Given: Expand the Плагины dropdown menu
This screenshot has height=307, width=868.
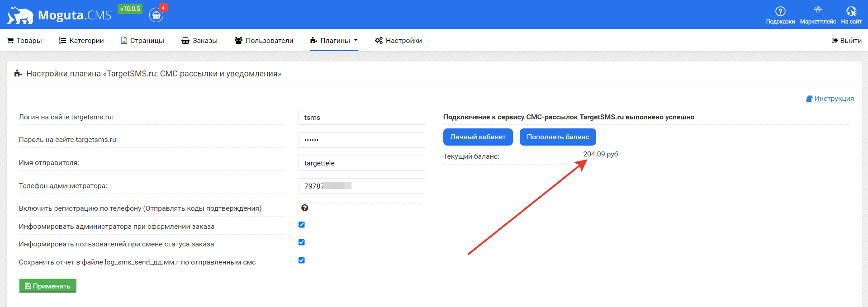Looking at the screenshot, I should 334,41.
